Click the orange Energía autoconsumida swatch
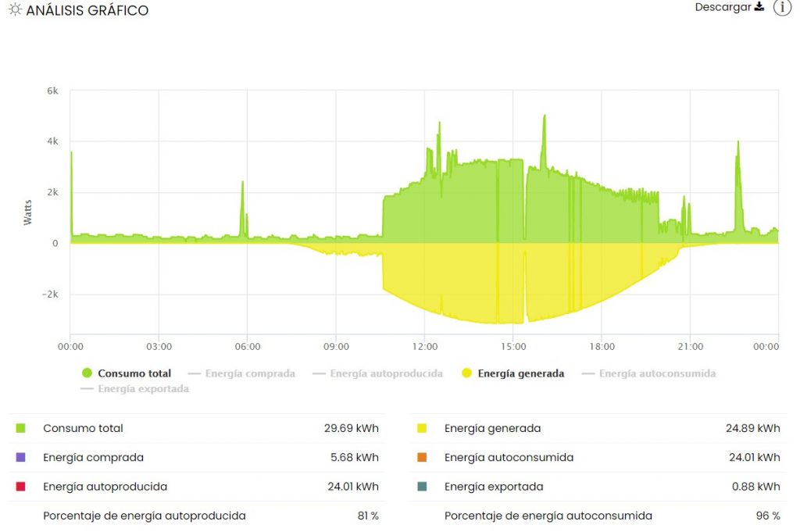Viewport: 800px width, 532px height. coord(422,457)
